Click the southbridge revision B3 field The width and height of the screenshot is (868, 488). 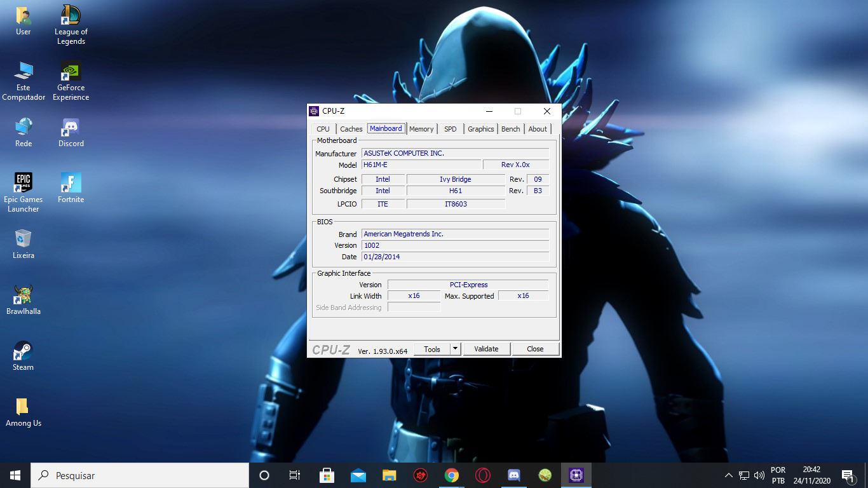(538, 191)
